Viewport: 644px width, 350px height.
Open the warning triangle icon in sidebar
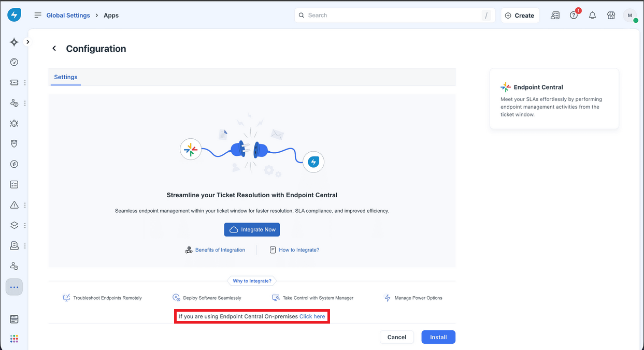[14, 205]
